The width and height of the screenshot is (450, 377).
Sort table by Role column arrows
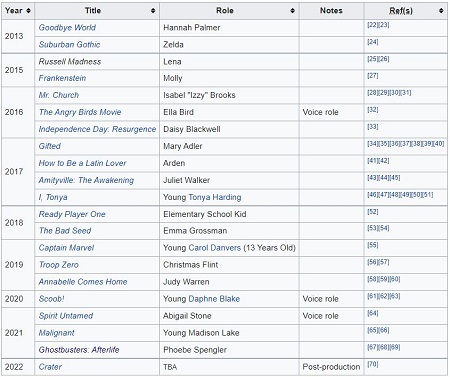click(292, 11)
